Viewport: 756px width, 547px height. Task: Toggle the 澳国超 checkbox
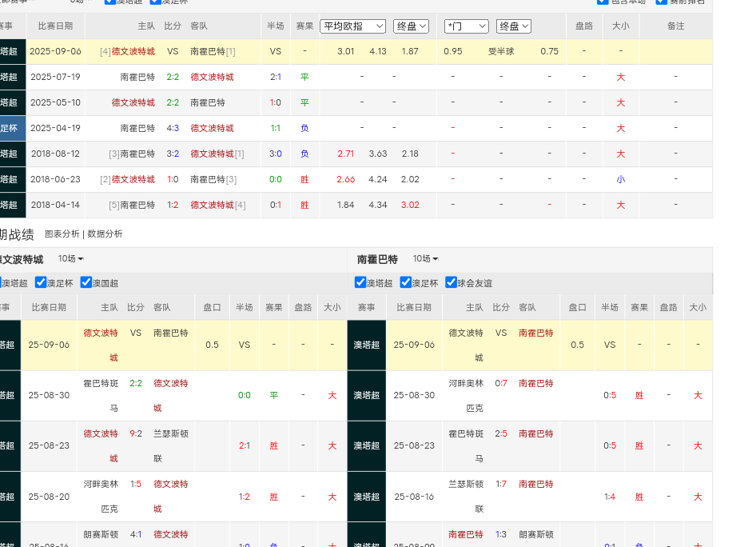(86, 282)
